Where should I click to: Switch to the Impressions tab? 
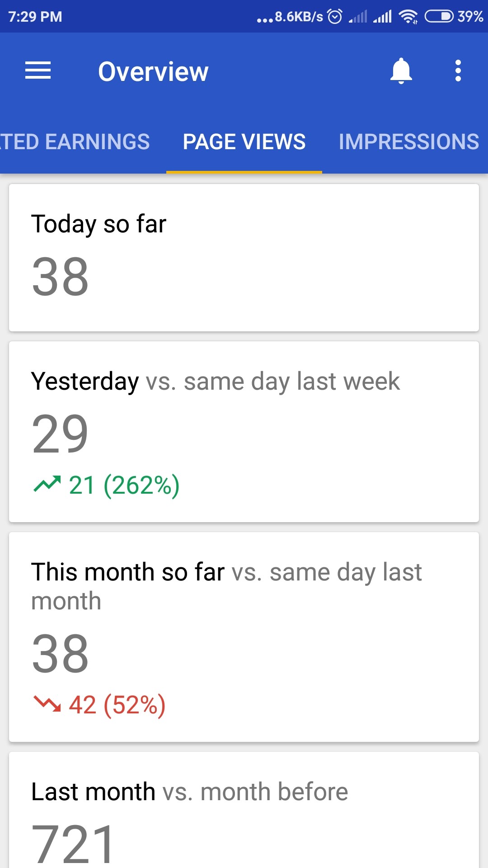[x=408, y=142]
